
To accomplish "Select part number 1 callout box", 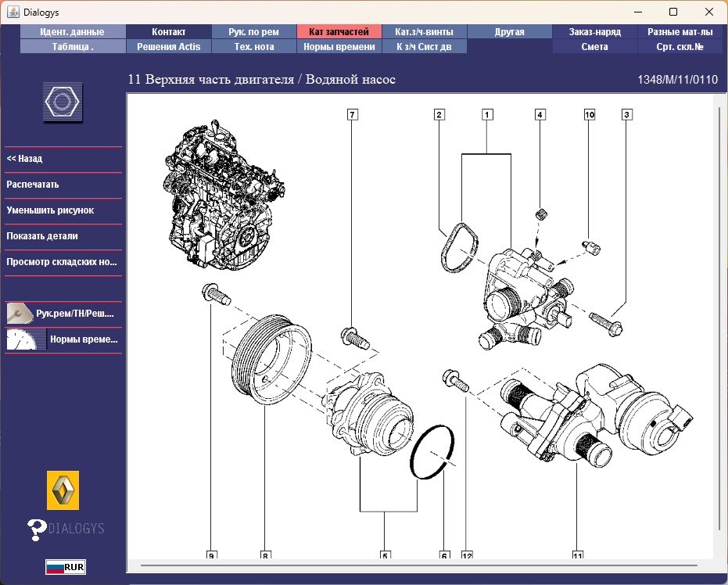I will pos(486,115).
